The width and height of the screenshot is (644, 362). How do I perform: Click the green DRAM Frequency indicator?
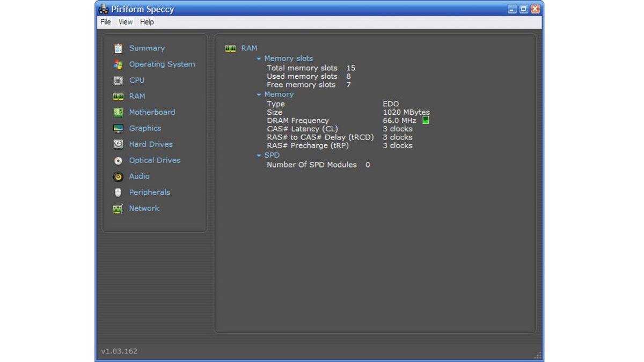(x=426, y=120)
